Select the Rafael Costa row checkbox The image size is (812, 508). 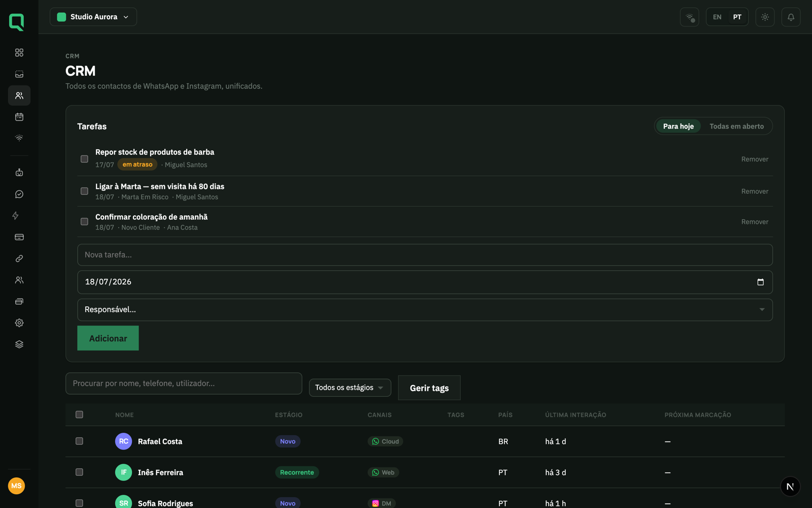tap(79, 441)
